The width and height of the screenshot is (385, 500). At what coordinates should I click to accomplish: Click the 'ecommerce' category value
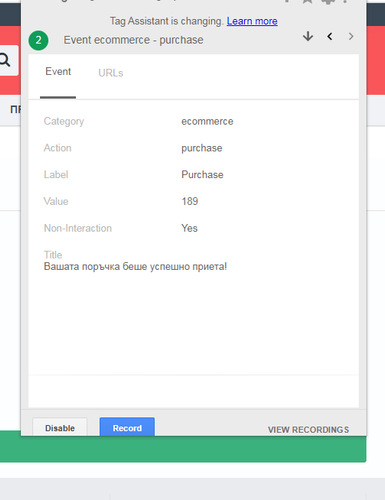[x=207, y=121]
